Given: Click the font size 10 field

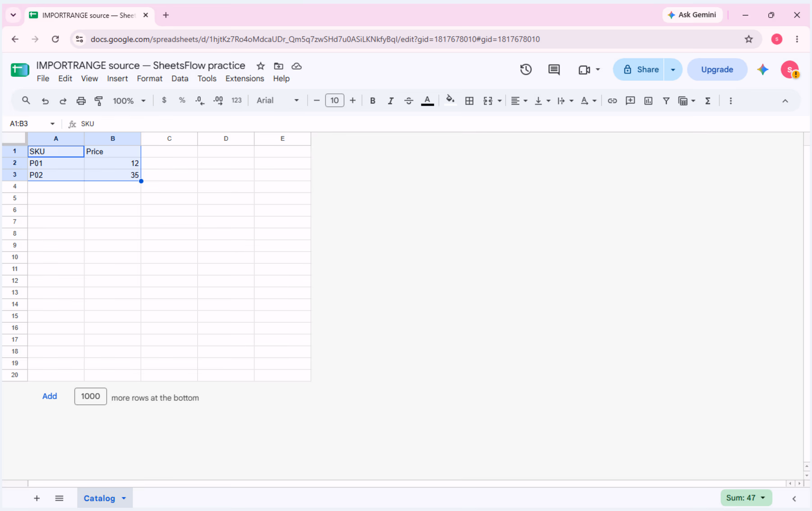Looking at the screenshot, I should [335, 101].
